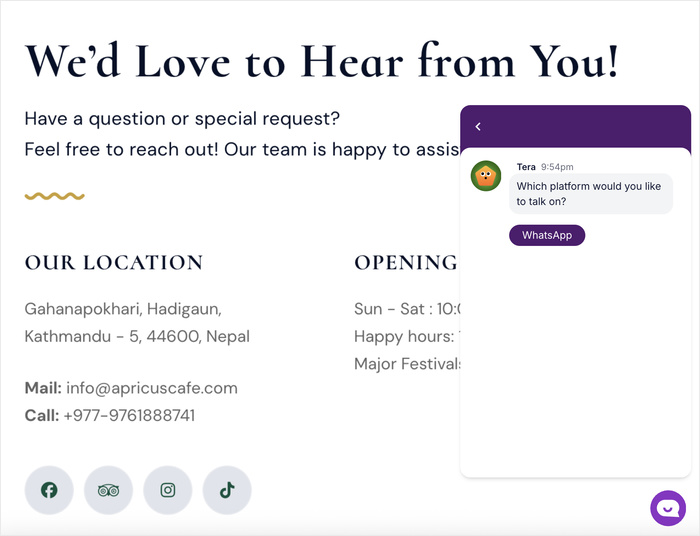Click the OPENING section heading
The width and height of the screenshot is (700, 536).
coord(405,263)
